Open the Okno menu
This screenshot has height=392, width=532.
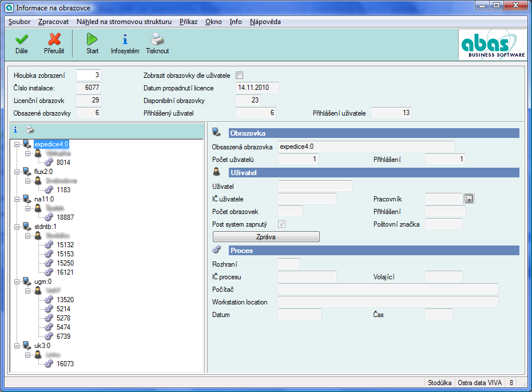tap(213, 22)
